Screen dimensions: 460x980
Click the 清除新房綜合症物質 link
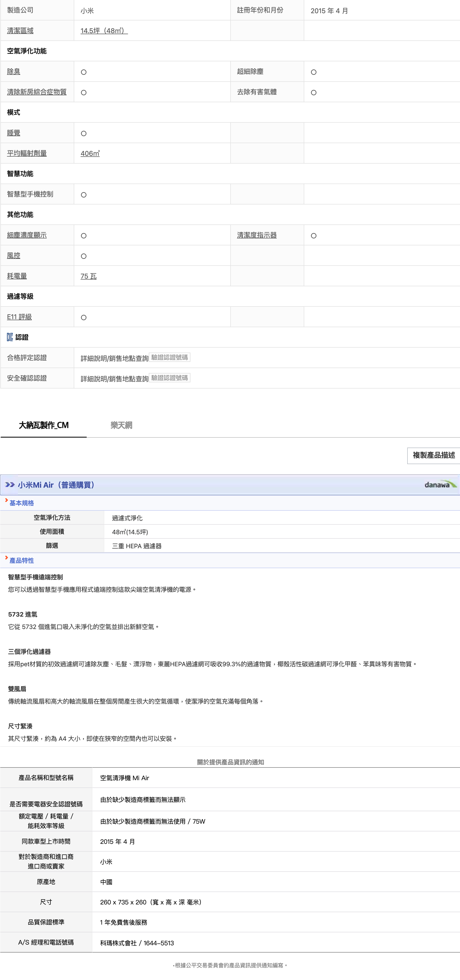36,92
